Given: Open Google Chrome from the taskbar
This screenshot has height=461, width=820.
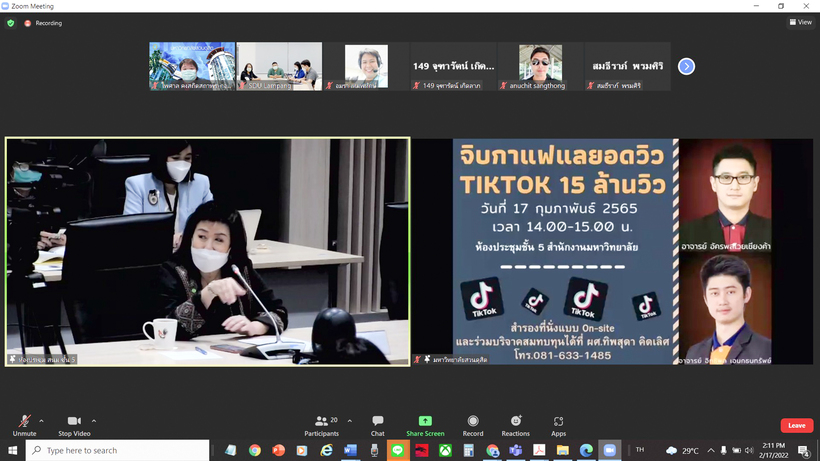Looking at the screenshot, I should point(255,450).
